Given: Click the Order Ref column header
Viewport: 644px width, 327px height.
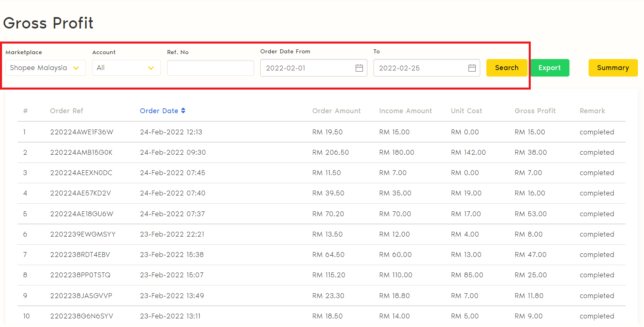Looking at the screenshot, I should pyautogui.click(x=66, y=111).
